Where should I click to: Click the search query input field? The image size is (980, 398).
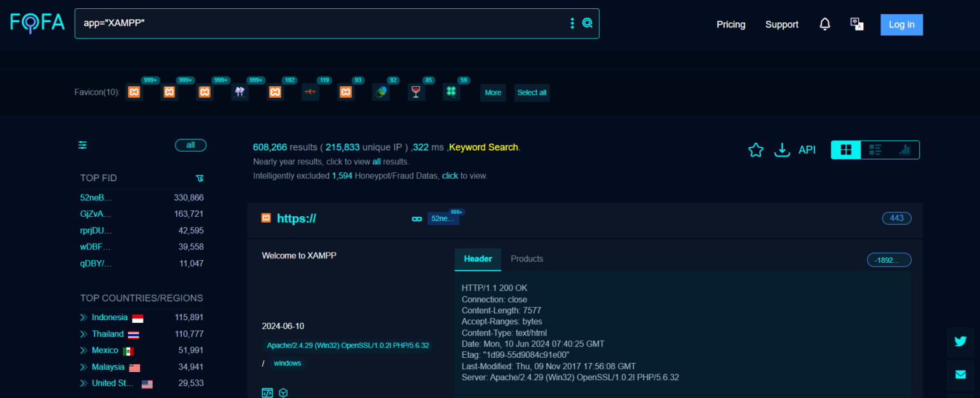point(319,24)
